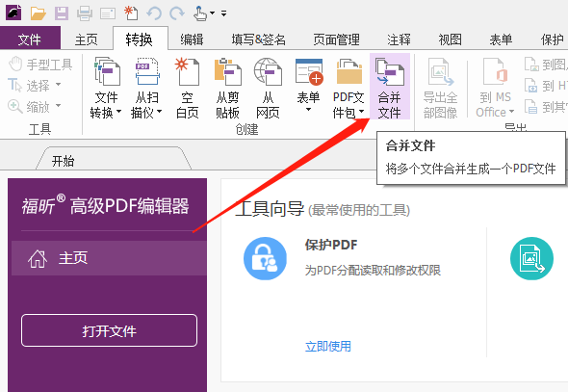This screenshot has width=568, height=392.
Task: Click the 文件转换 icon
Action: (x=107, y=71)
